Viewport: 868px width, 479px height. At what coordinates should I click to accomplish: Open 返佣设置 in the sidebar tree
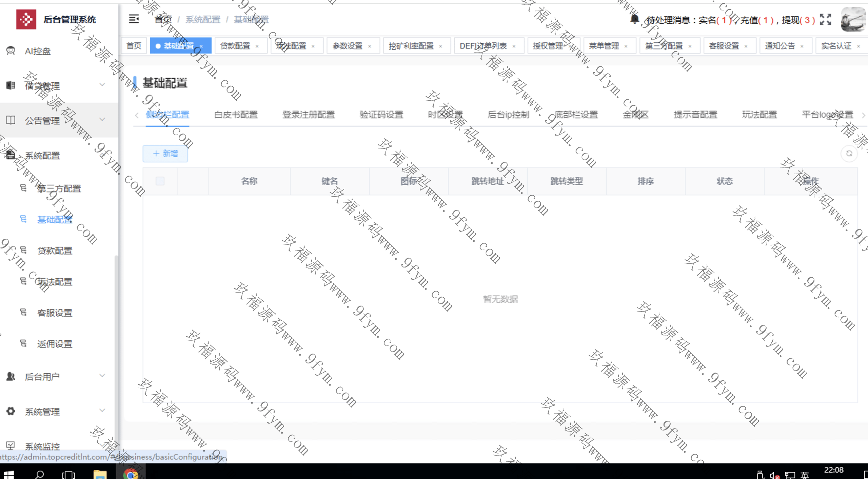coord(55,344)
